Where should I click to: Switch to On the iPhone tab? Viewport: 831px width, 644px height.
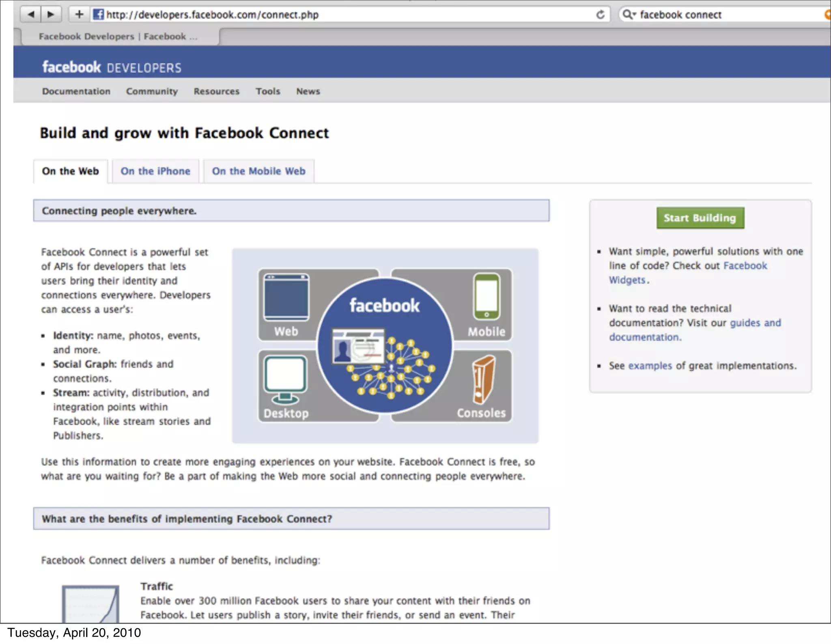click(155, 171)
